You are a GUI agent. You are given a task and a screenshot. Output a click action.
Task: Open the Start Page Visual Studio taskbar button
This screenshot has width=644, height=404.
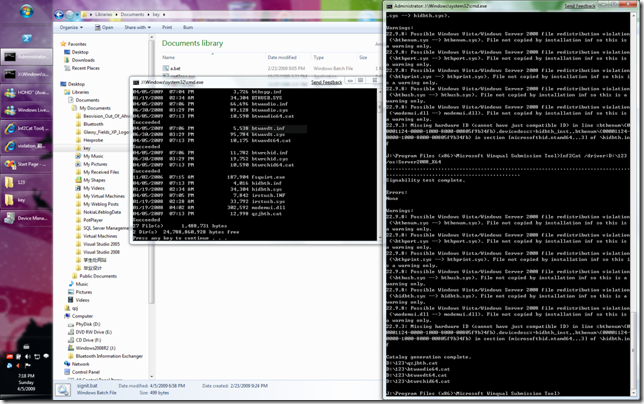[x=26, y=164]
